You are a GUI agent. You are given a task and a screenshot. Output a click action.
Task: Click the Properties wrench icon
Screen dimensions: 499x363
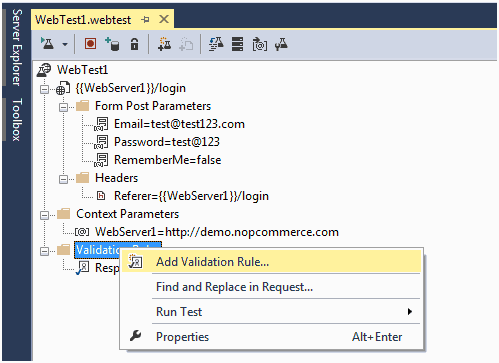135,336
